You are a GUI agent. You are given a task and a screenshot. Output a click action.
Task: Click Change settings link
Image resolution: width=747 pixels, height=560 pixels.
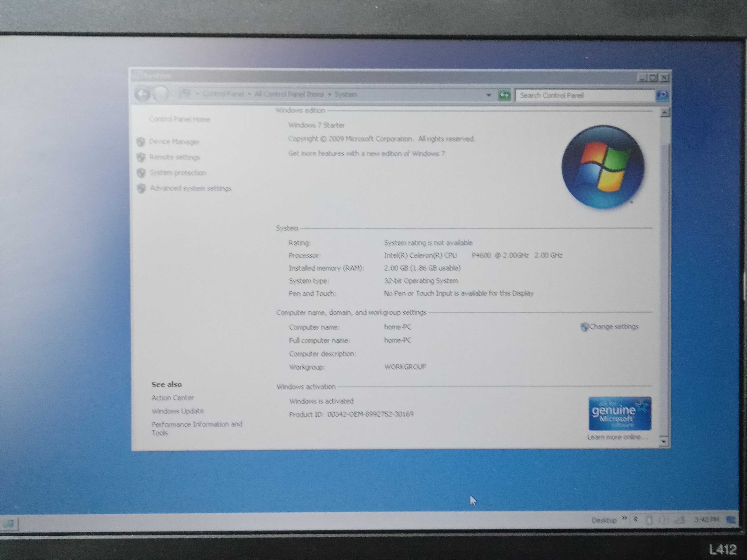coord(614,327)
